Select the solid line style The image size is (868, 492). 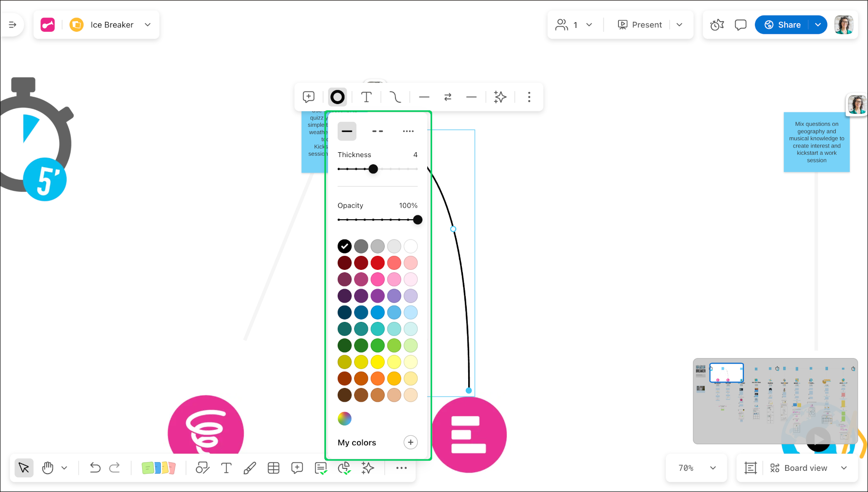tap(347, 131)
